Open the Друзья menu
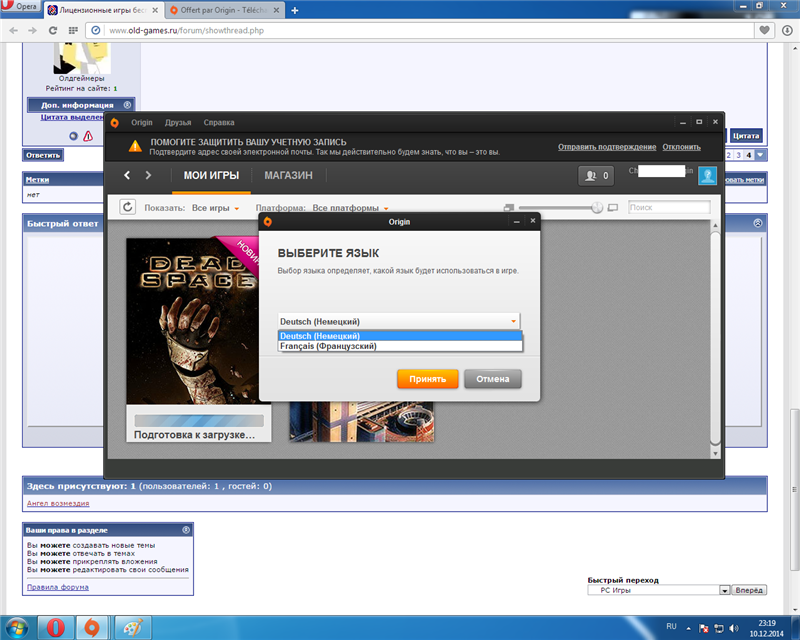The width and height of the screenshot is (800, 640). pos(178,122)
